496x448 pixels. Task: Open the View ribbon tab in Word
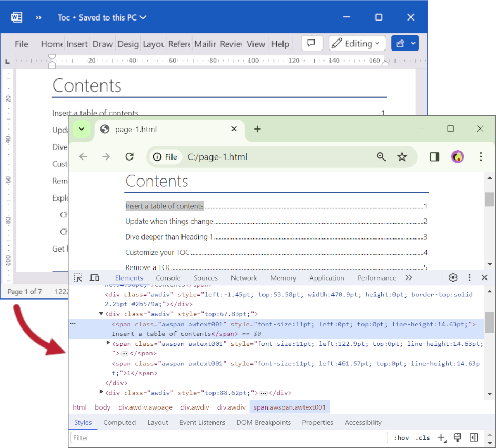(256, 44)
